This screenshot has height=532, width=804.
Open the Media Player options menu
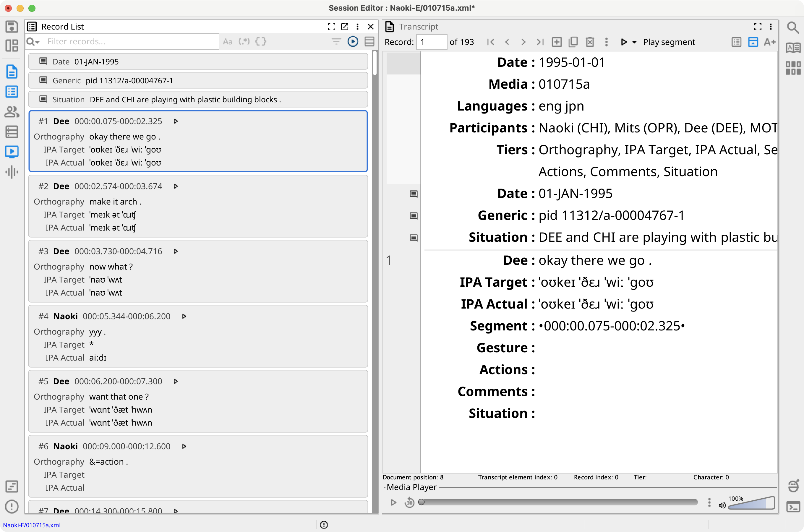[x=709, y=502]
